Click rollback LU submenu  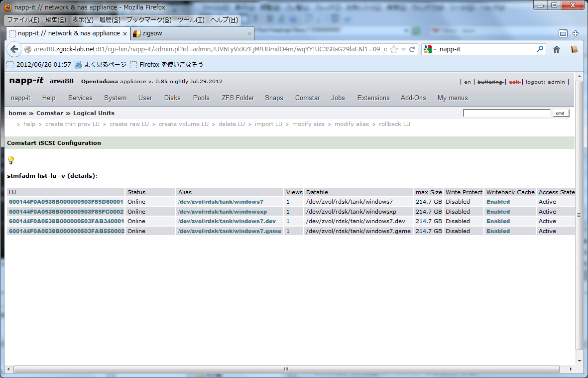click(x=394, y=124)
